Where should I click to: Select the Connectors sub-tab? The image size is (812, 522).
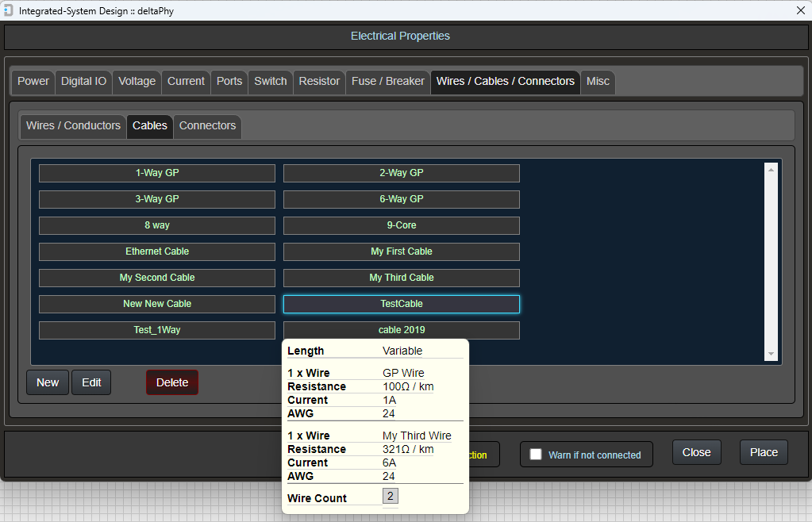coord(207,125)
